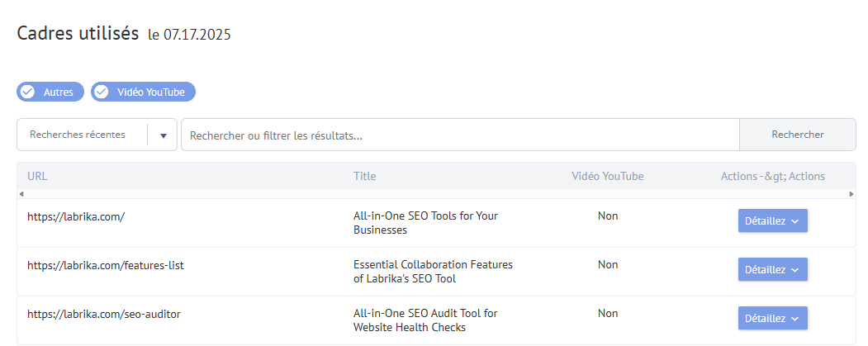This screenshot has height=346, width=868.
Task: Click the Rechercher button
Action: (798, 135)
